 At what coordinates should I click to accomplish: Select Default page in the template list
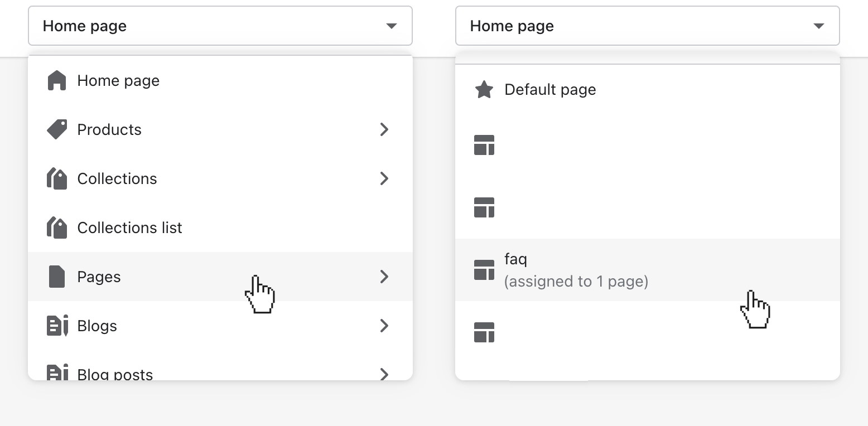click(x=550, y=89)
